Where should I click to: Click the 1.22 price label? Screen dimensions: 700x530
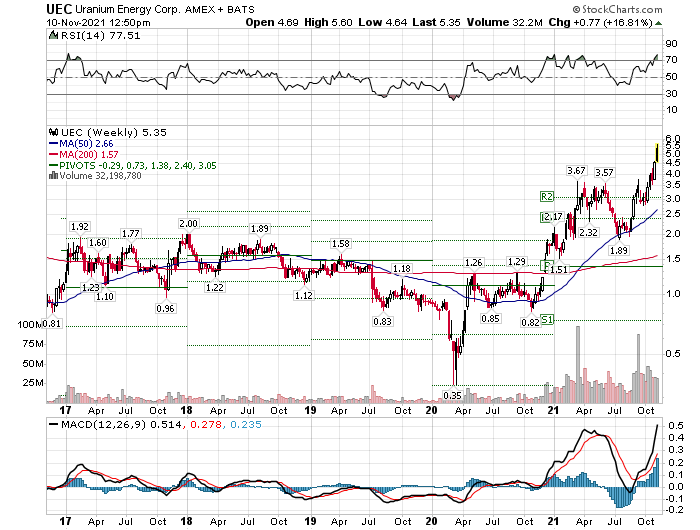tap(214, 287)
